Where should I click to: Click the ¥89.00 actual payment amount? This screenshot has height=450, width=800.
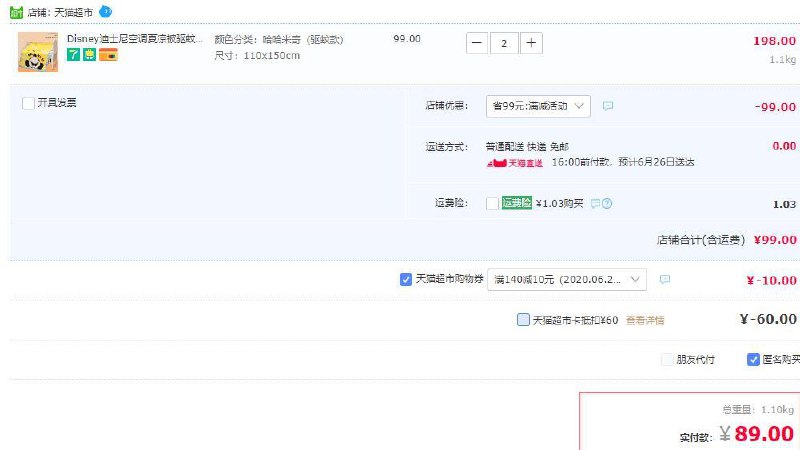coord(757,434)
